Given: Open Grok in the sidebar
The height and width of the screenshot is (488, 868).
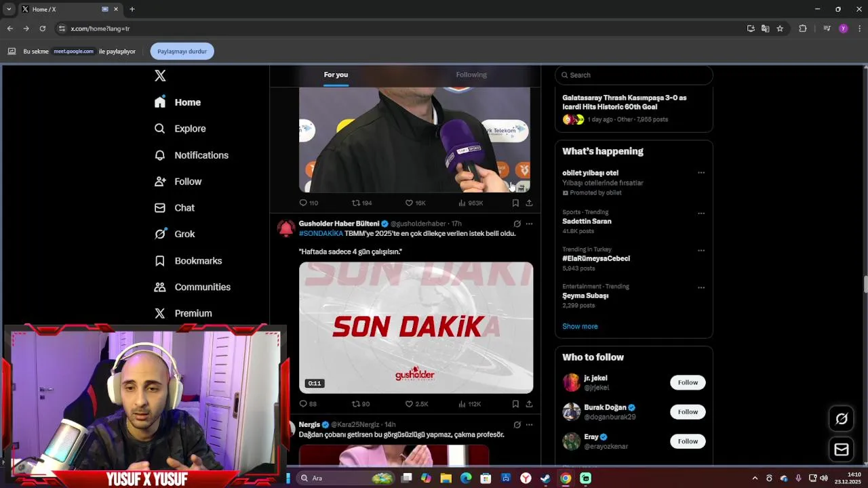Looking at the screenshot, I should coord(174,234).
